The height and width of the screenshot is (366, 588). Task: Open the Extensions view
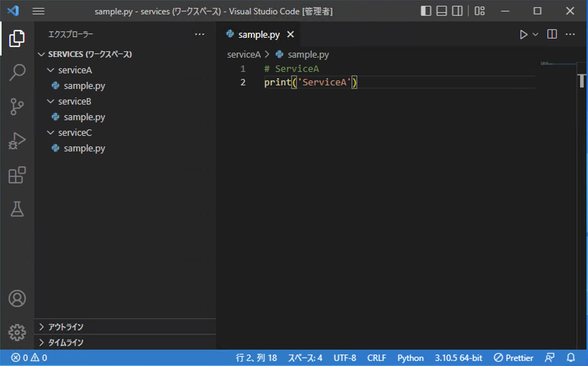click(x=17, y=175)
